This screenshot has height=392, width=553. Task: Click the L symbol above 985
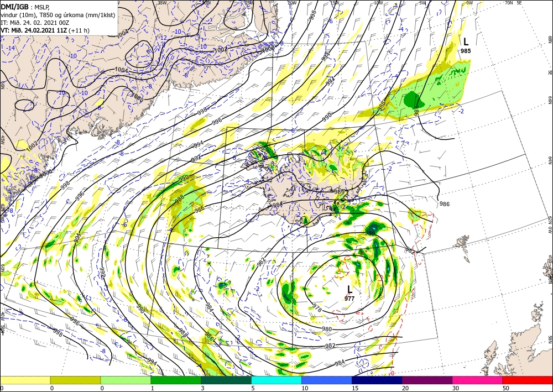point(466,41)
